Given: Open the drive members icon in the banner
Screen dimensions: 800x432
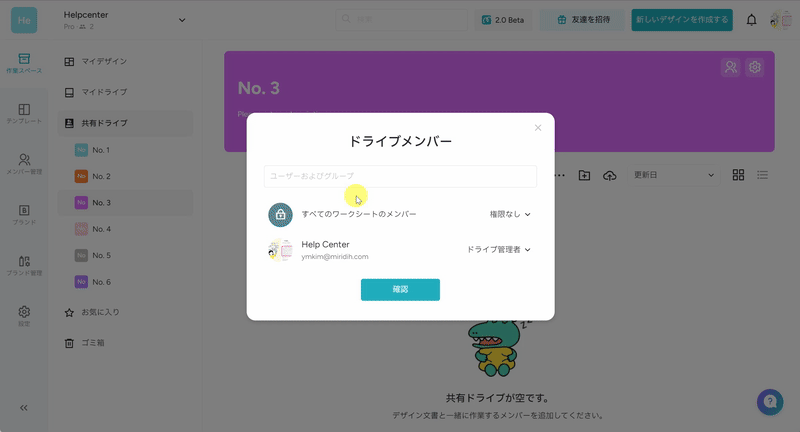Looking at the screenshot, I should point(732,68).
